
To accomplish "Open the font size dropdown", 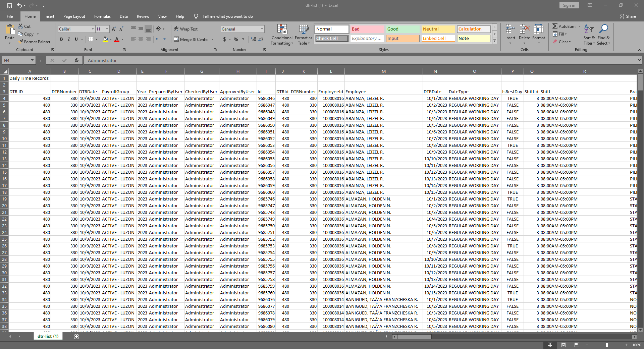I will 107,29.
